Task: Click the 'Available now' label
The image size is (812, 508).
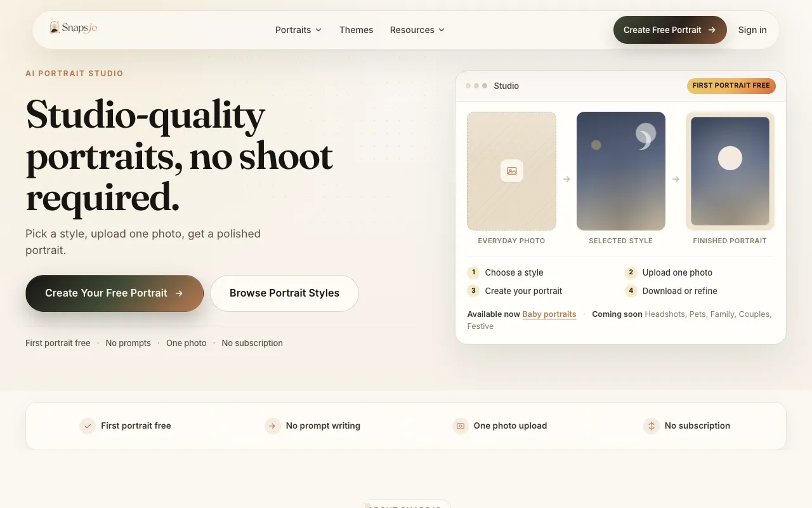Action: click(494, 314)
